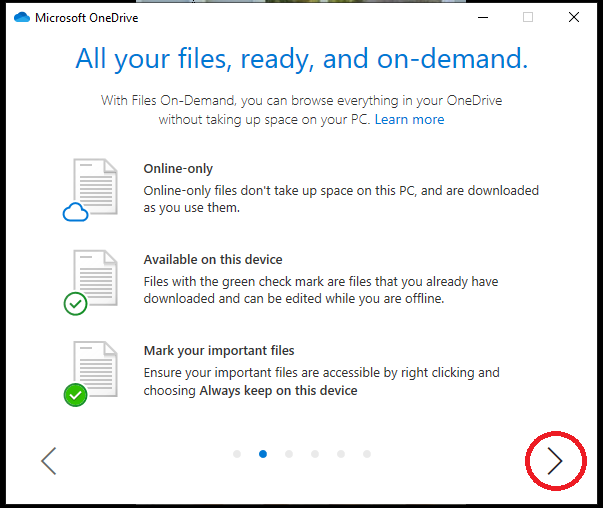Image resolution: width=603 pixels, height=508 pixels.
Task: Jump to the fifth page indicator dot
Action: (341, 454)
